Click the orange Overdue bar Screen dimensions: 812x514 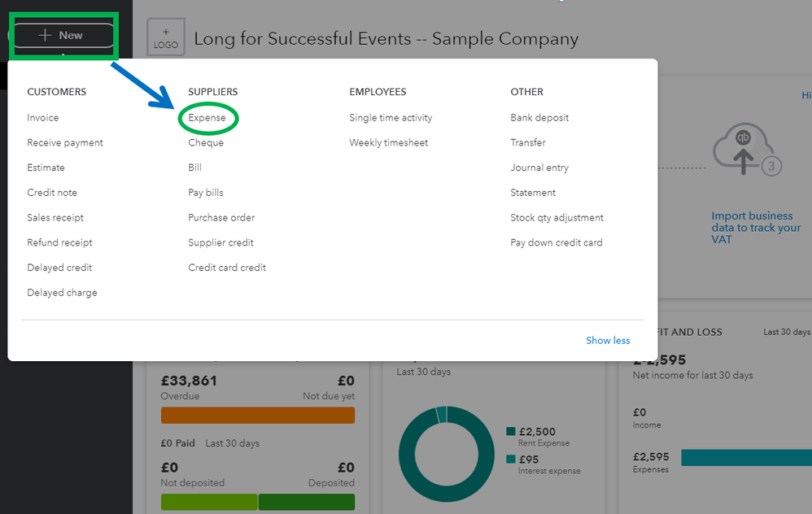[258, 416]
